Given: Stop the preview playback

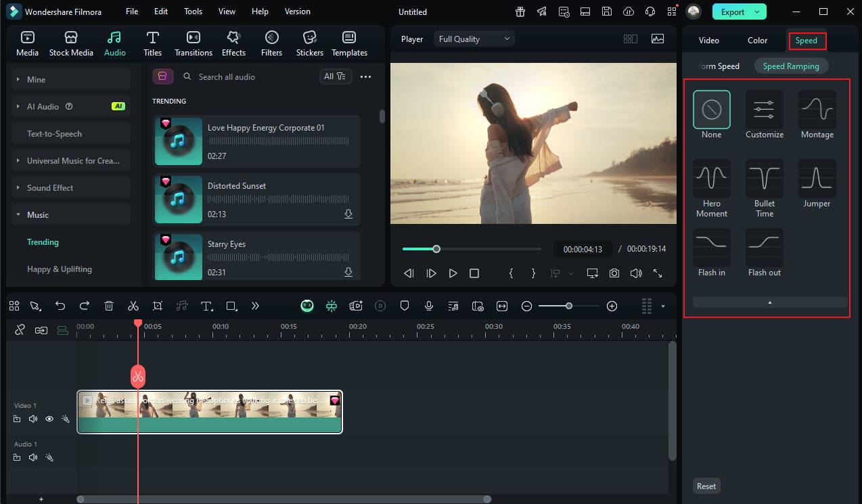Looking at the screenshot, I should point(474,273).
